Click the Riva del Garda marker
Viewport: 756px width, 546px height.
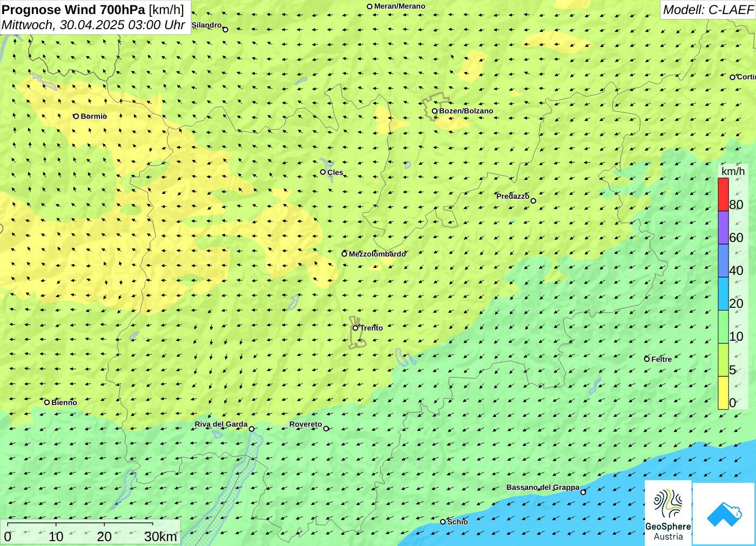coord(252,429)
